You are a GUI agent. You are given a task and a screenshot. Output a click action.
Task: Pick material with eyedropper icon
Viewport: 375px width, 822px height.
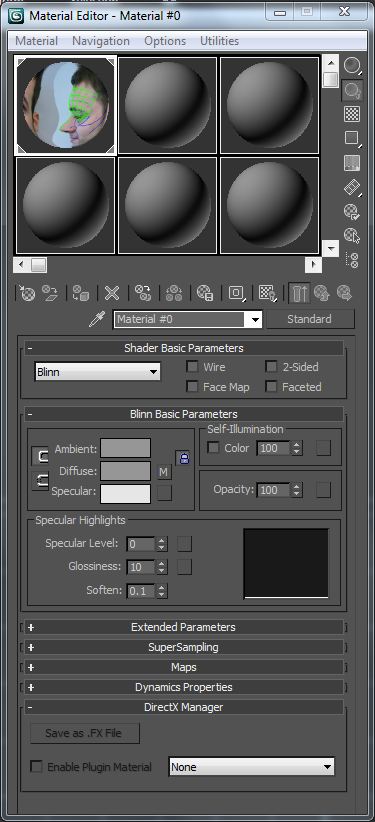coord(97,319)
